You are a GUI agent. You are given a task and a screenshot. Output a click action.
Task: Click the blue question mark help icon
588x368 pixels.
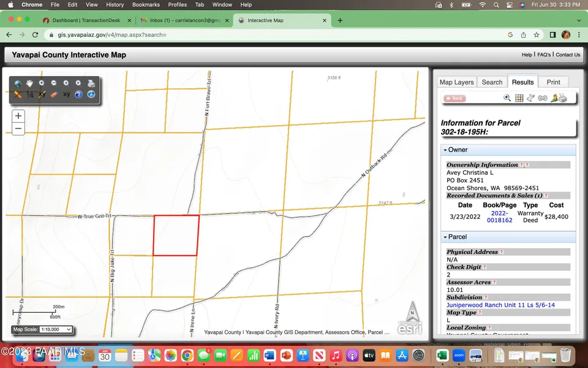tap(78, 94)
